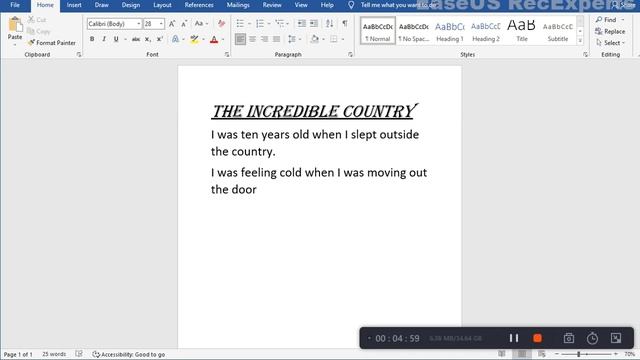Click Tell me what you want to do
This screenshot has height=360, width=640.
(393, 5)
